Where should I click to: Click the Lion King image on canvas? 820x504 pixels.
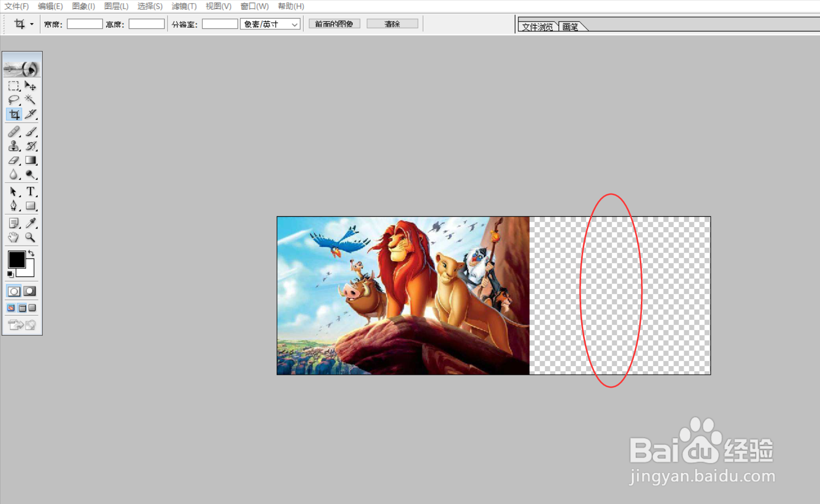(403, 296)
